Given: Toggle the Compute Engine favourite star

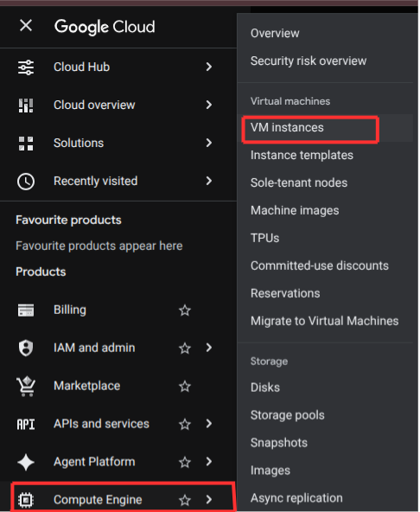Looking at the screenshot, I should point(185,500).
